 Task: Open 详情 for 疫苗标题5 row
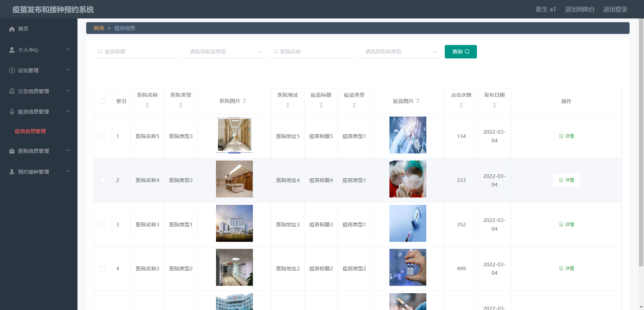[x=567, y=136]
